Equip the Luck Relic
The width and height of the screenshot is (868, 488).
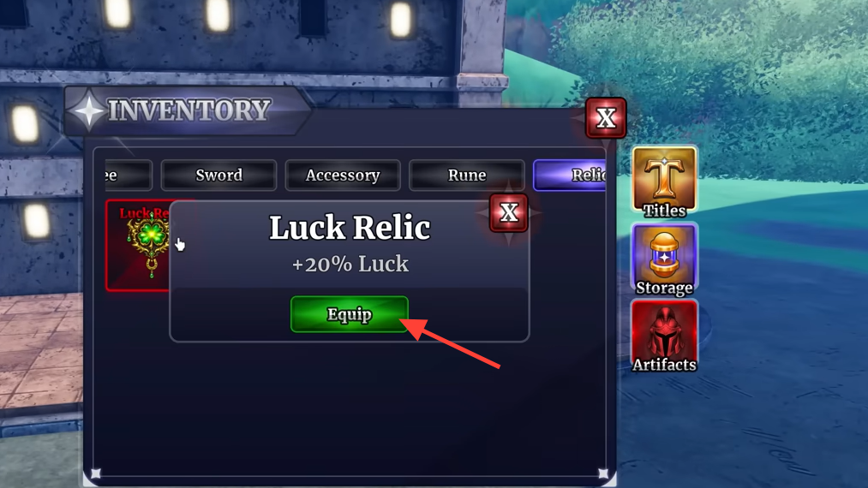click(350, 314)
